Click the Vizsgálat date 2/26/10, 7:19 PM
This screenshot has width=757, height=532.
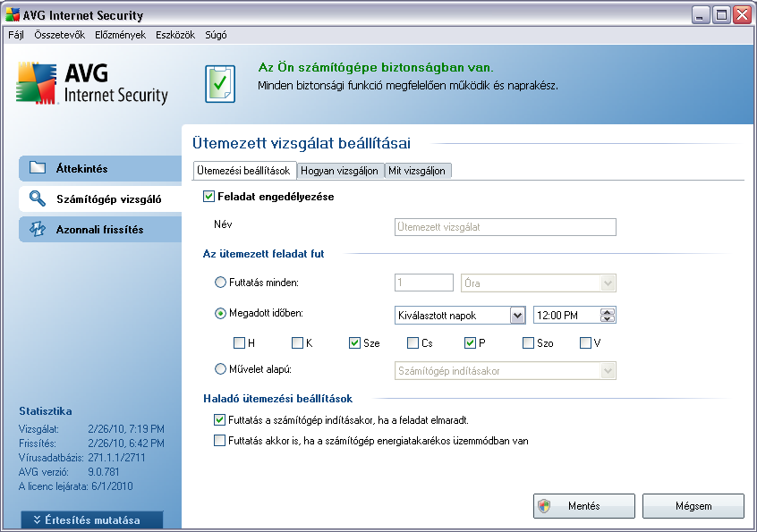(126, 429)
